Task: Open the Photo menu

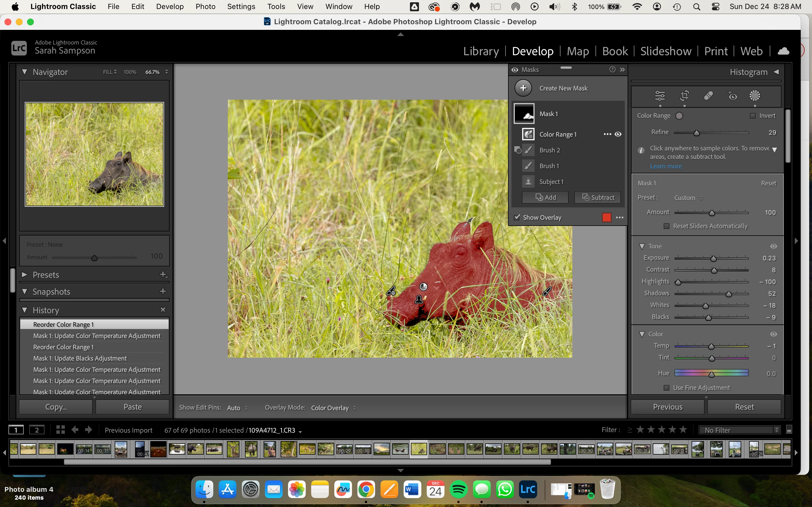Action: (x=205, y=6)
